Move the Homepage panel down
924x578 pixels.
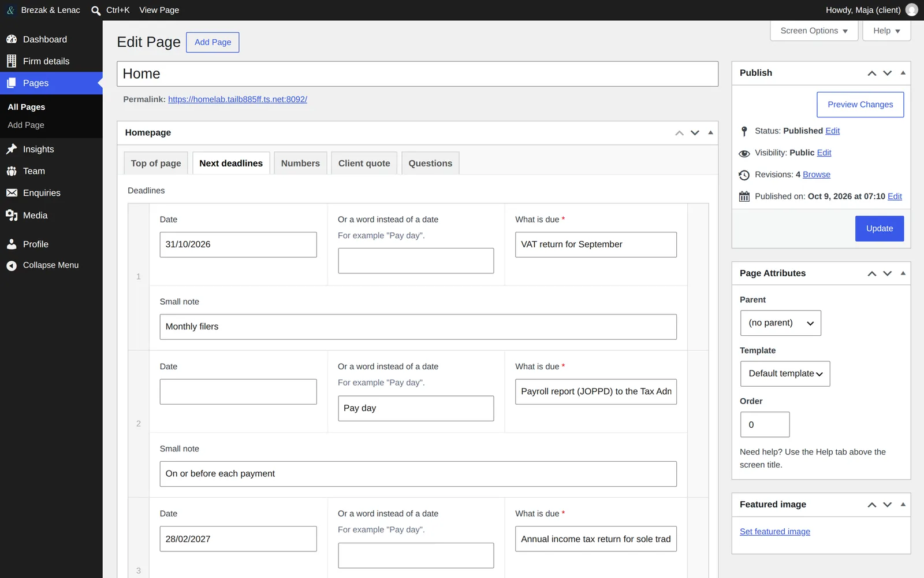695,133
